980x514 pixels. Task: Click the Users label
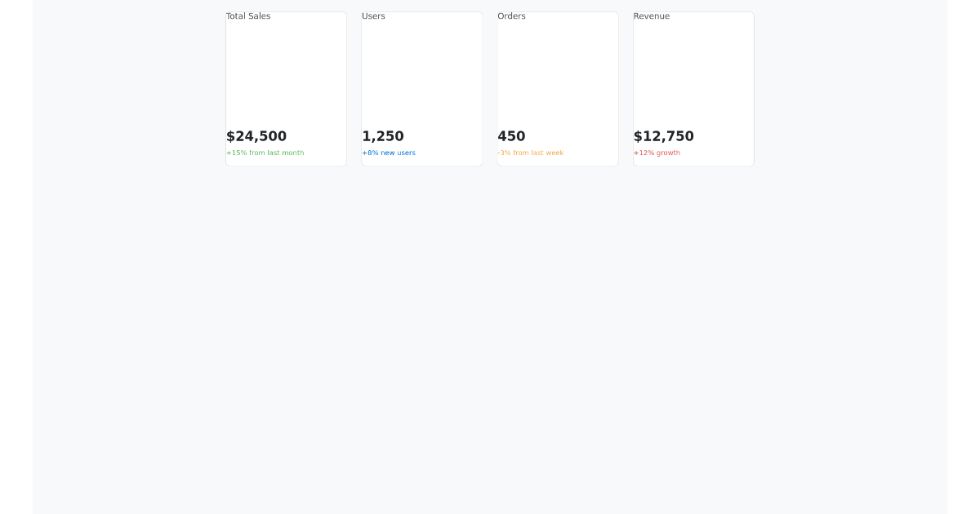coord(373,16)
